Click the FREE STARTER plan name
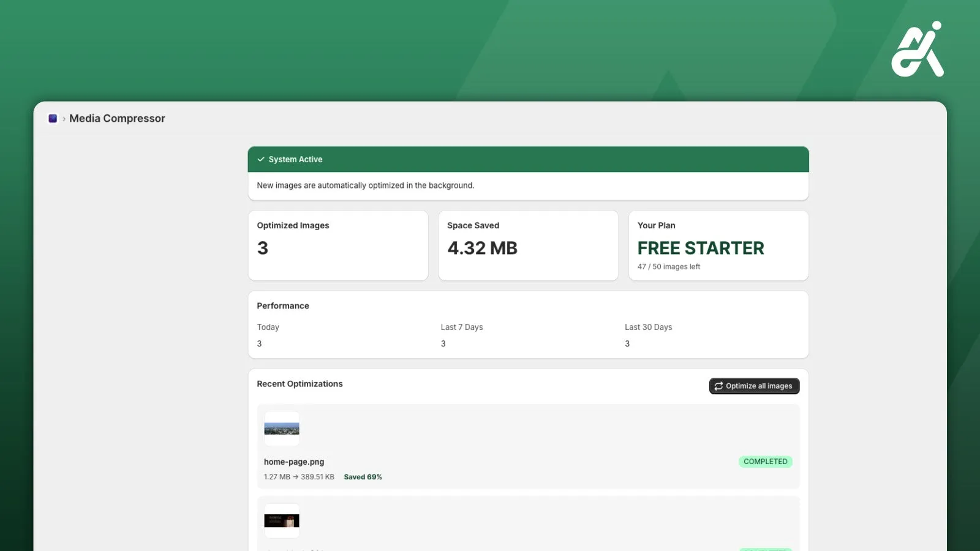 [x=701, y=248]
